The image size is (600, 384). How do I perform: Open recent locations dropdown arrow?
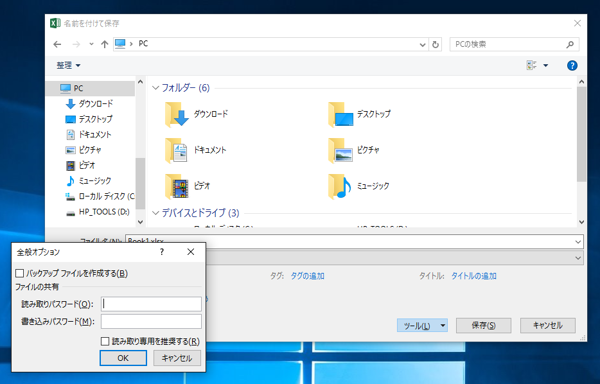pos(91,44)
